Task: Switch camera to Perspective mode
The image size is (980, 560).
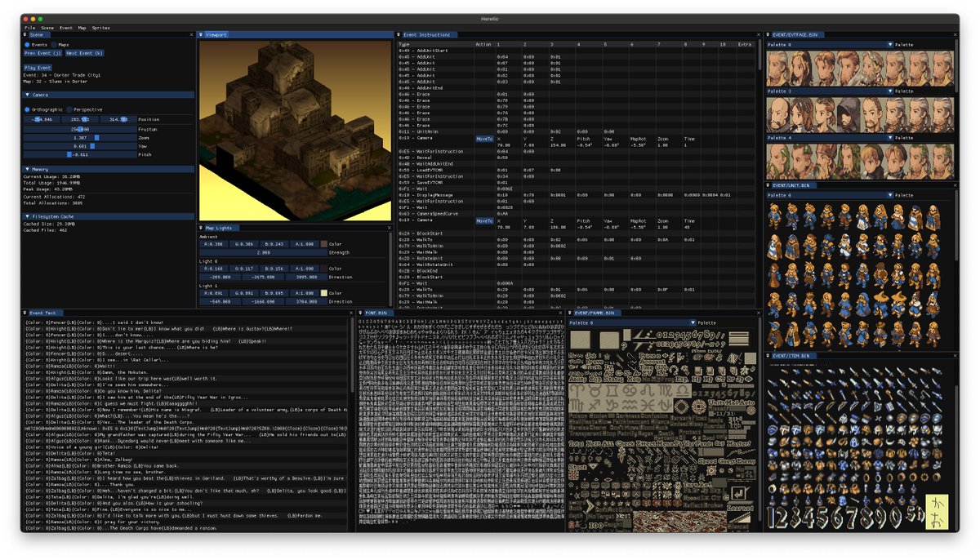Action: click(70, 109)
